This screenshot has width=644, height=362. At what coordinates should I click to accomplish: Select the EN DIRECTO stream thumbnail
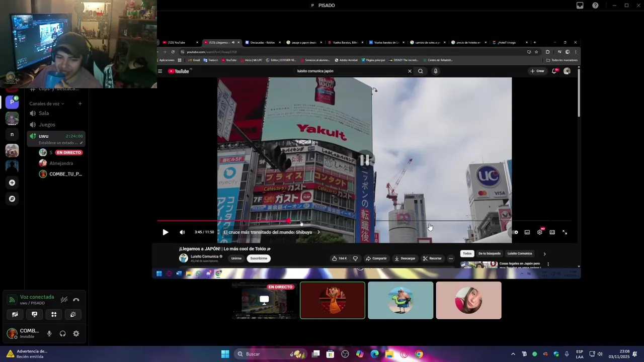click(264, 300)
